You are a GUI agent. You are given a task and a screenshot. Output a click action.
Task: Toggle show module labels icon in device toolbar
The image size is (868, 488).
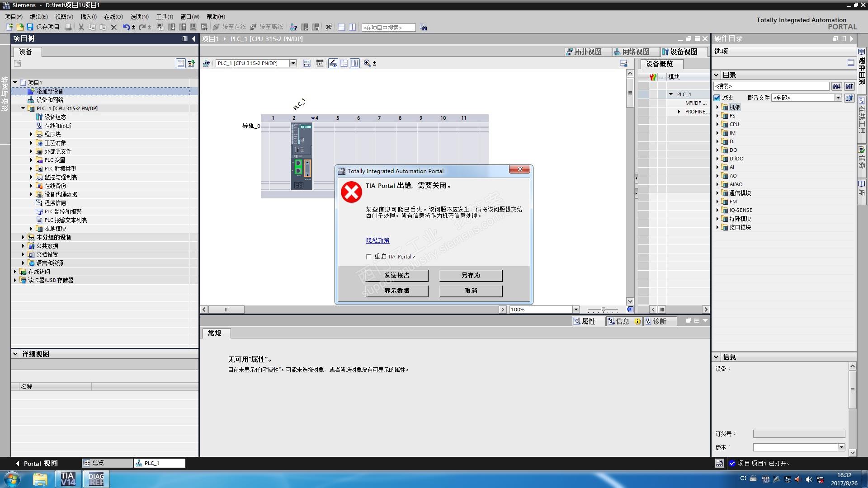[320, 63]
